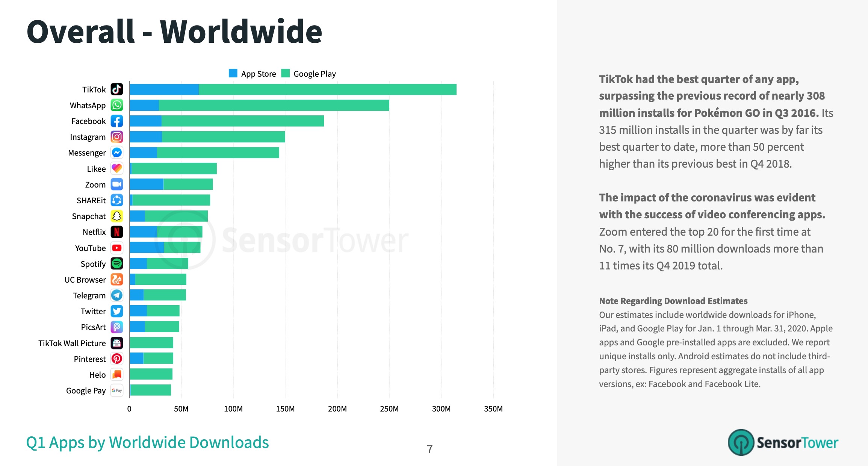Viewport: 868px width, 466px height.
Task: Click the Zoom app icon
Action: coord(117,185)
